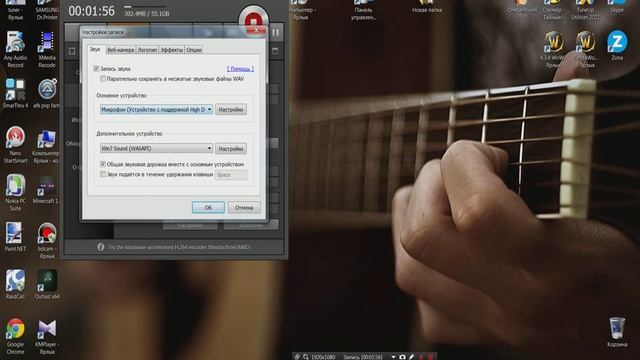The width and height of the screenshot is (640, 360).
Task: Open the Outlast x64 desktop shortcut
Action: click(47, 284)
